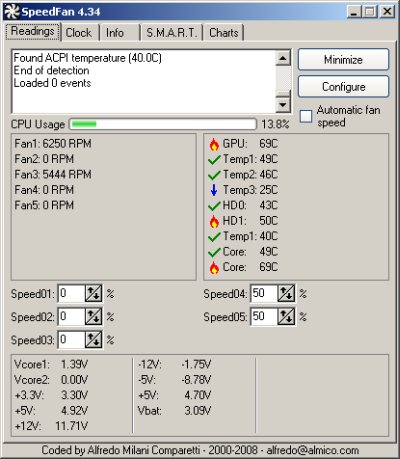Click the Vbat 3.09V voltage reading
The width and height of the screenshot is (400, 459).
174,410
